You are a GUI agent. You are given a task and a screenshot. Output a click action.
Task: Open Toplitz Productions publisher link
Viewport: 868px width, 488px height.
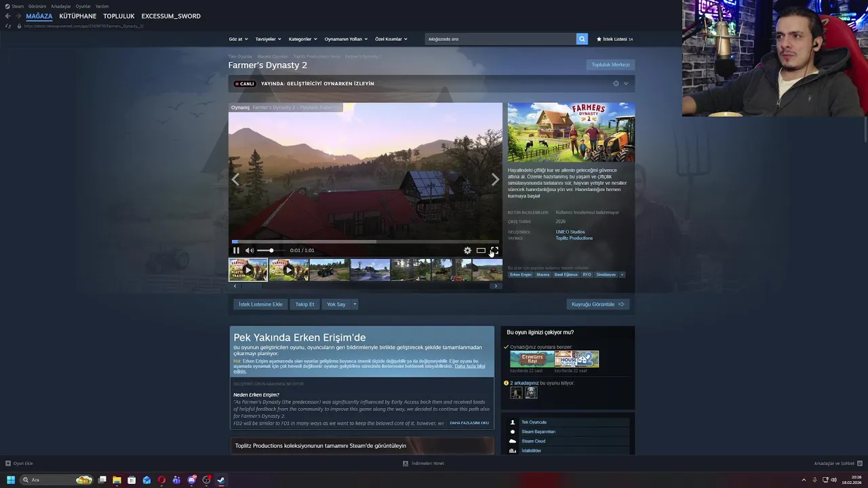[574, 238]
